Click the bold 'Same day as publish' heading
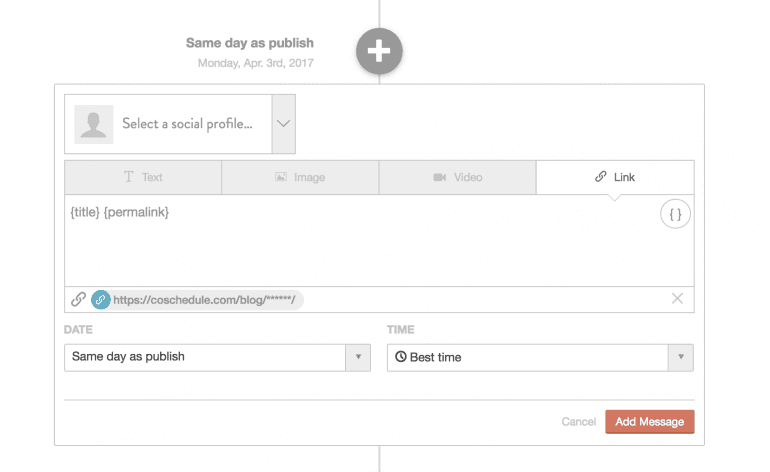Image resolution: width=770 pixels, height=472 pixels. [x=249, y=43]
